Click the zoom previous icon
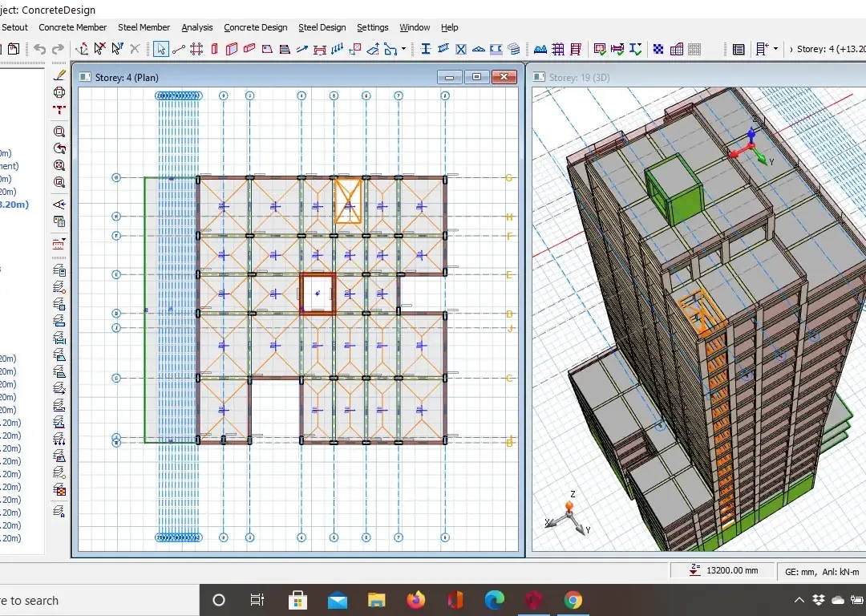 point(59,148)
